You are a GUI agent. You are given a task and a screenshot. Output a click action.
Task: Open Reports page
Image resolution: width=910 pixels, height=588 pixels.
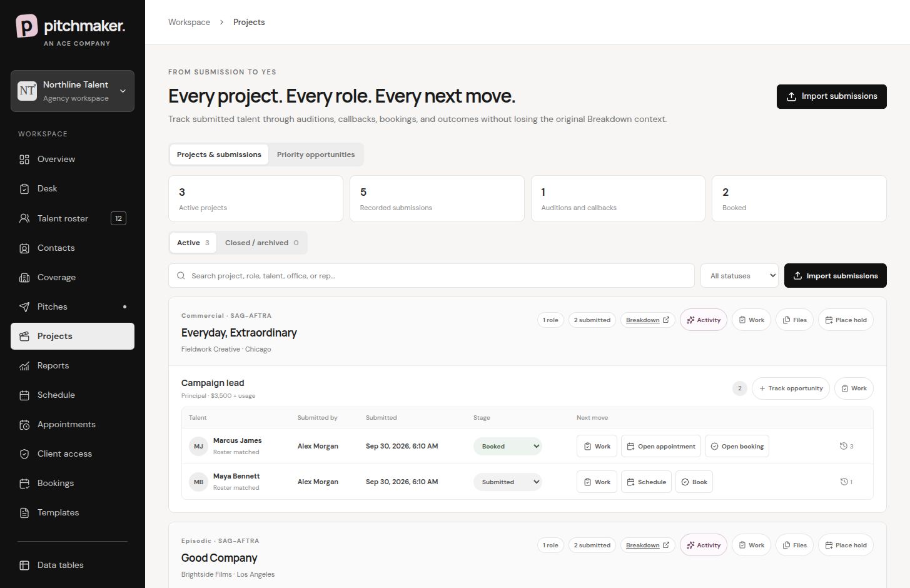coord(73,365)
